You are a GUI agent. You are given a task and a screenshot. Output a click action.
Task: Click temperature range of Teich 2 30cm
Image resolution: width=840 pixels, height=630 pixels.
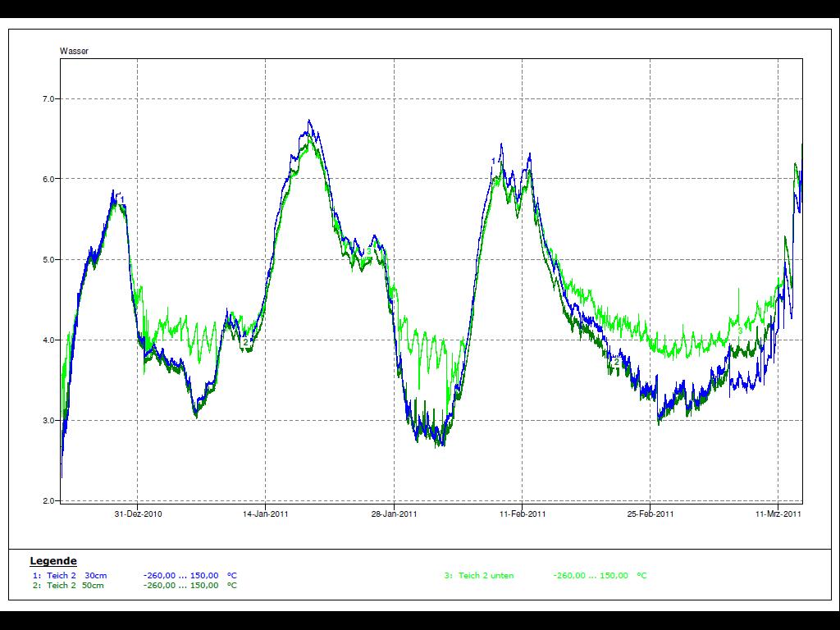(x=189, y=575)
